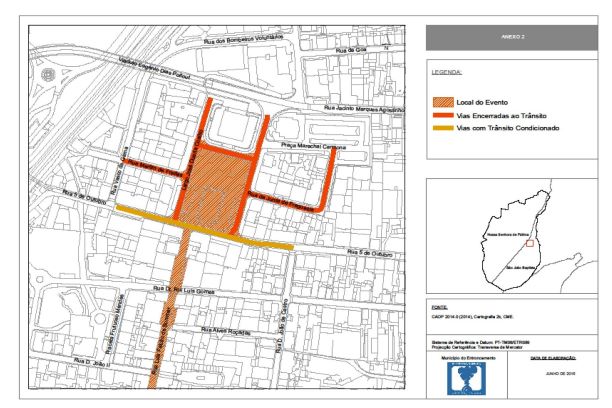Click the 'Praça Marechal Carmona' label

[x=311, y=147]
